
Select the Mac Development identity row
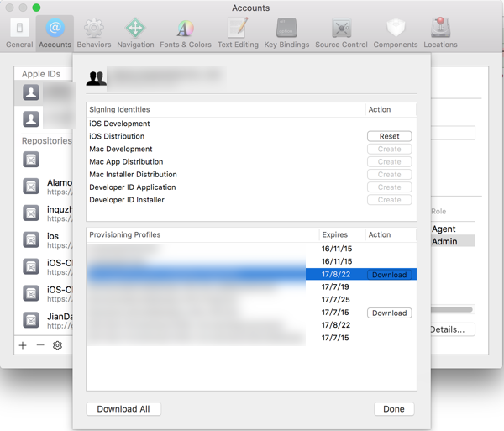251,150
